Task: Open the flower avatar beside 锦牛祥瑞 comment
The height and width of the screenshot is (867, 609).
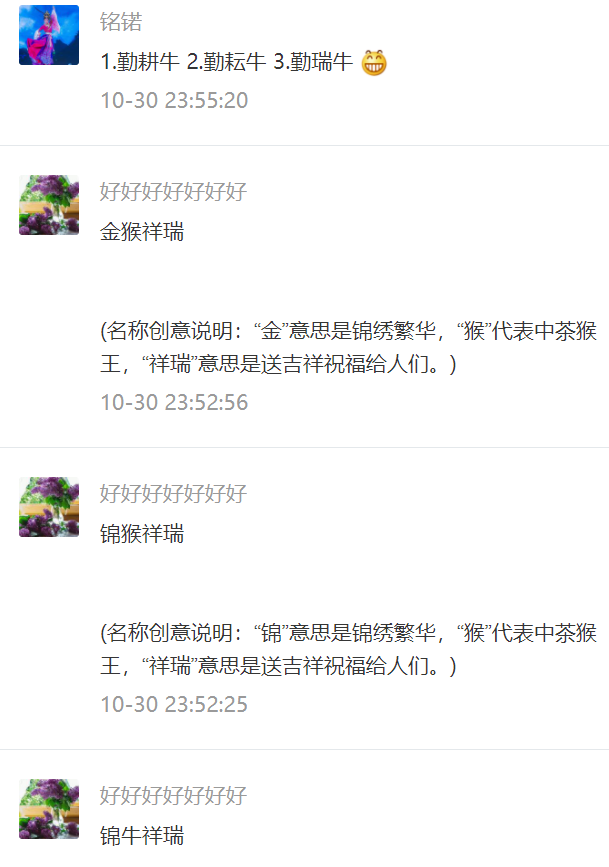Action: click(49, 809)
